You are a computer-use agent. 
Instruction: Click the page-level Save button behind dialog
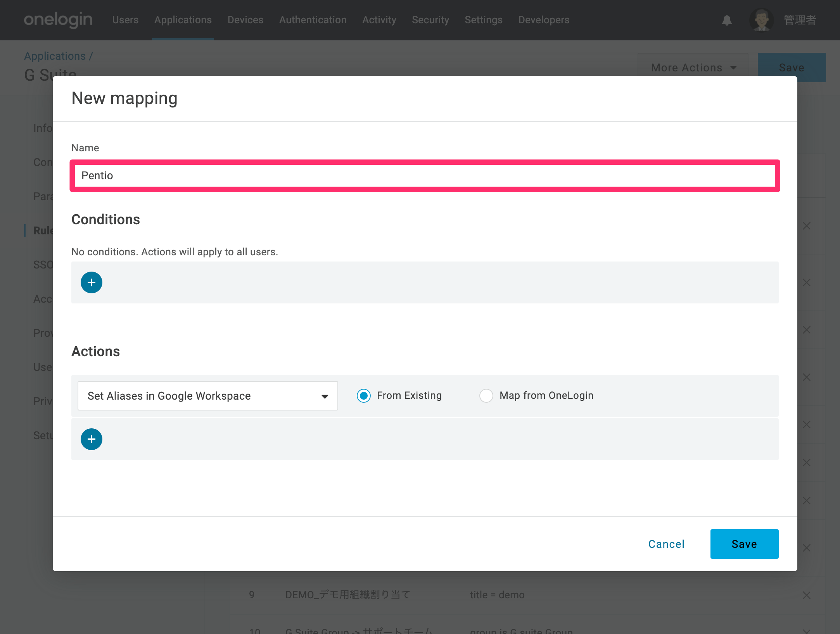click(792, 68)
